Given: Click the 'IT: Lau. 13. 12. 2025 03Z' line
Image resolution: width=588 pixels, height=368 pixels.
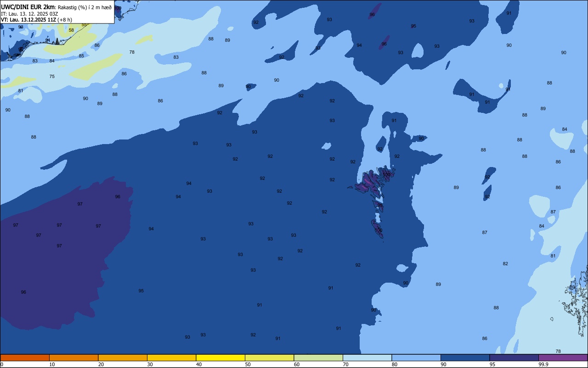Looking at the screenshot, I should tap(29, 14).
